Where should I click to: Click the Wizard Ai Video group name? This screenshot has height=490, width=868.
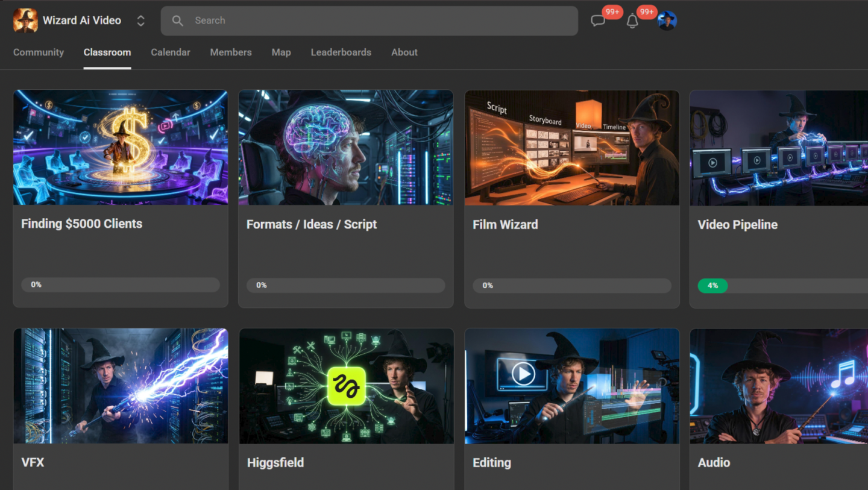coord(82,20)
